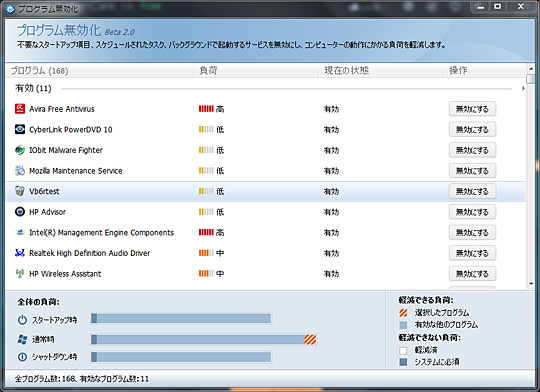
Task: Click the scrollbar down arrow
Action: [x=531, y=284]
